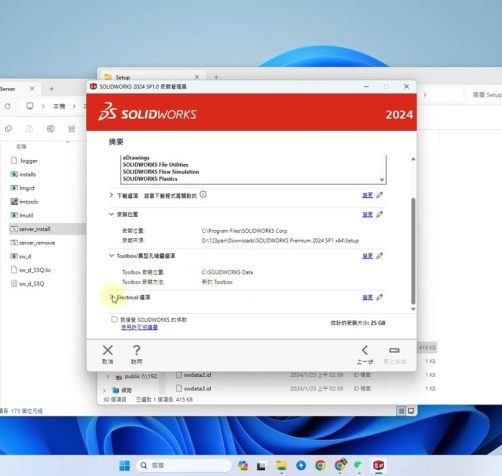Switch to details view in Setup window

401,411
